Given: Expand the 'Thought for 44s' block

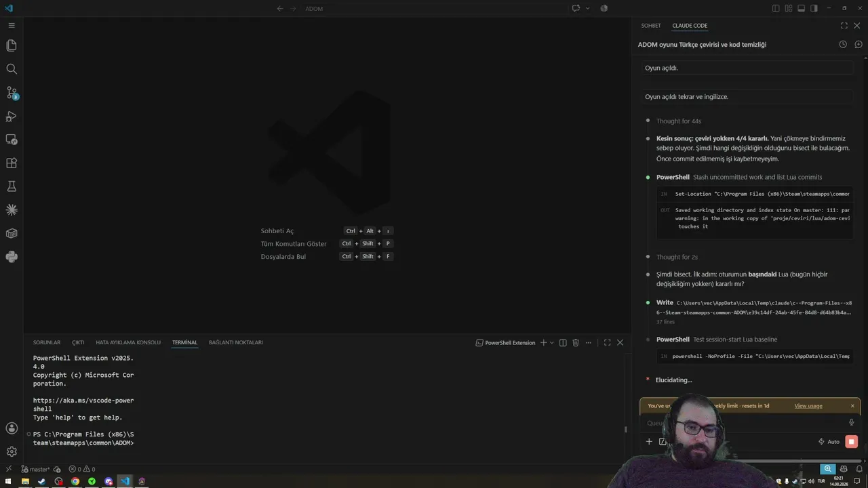Looking at the screenshot, I should tap(678, 121).
